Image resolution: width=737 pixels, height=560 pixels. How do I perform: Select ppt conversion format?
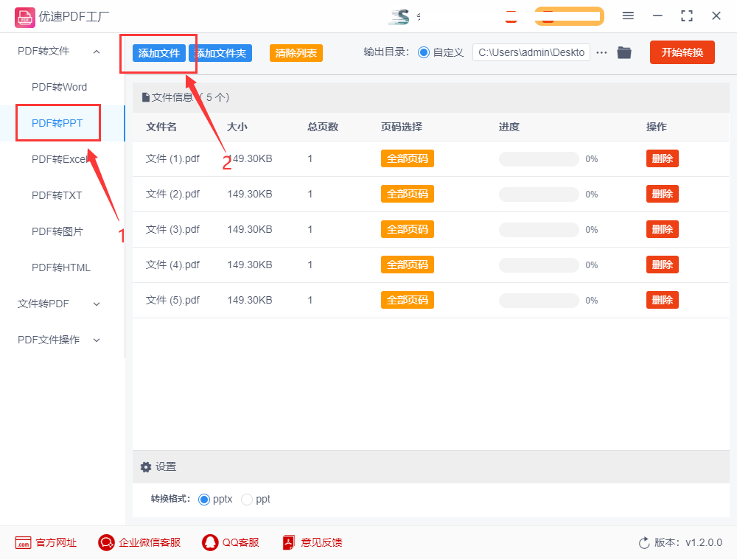coord(247,500)
